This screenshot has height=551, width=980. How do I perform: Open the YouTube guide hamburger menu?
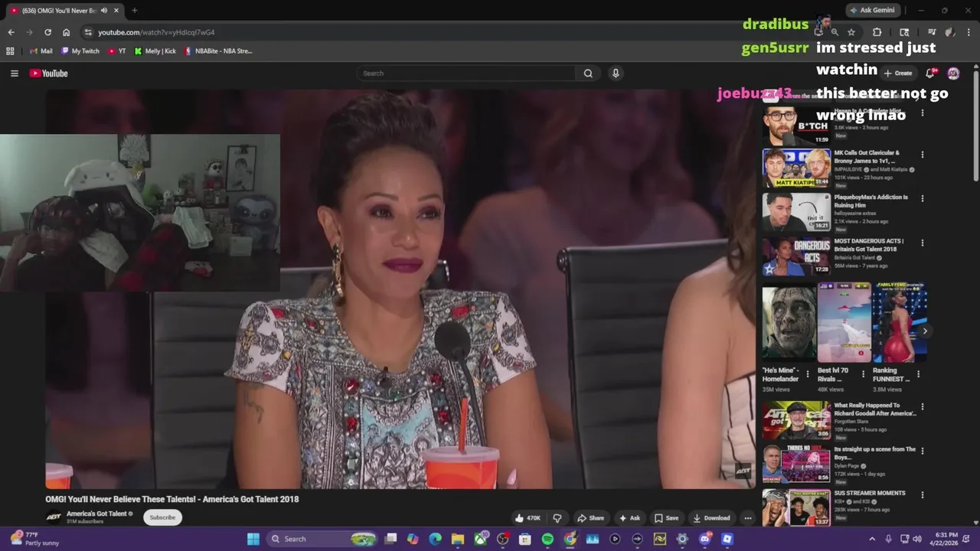click(x=14, y=73)
